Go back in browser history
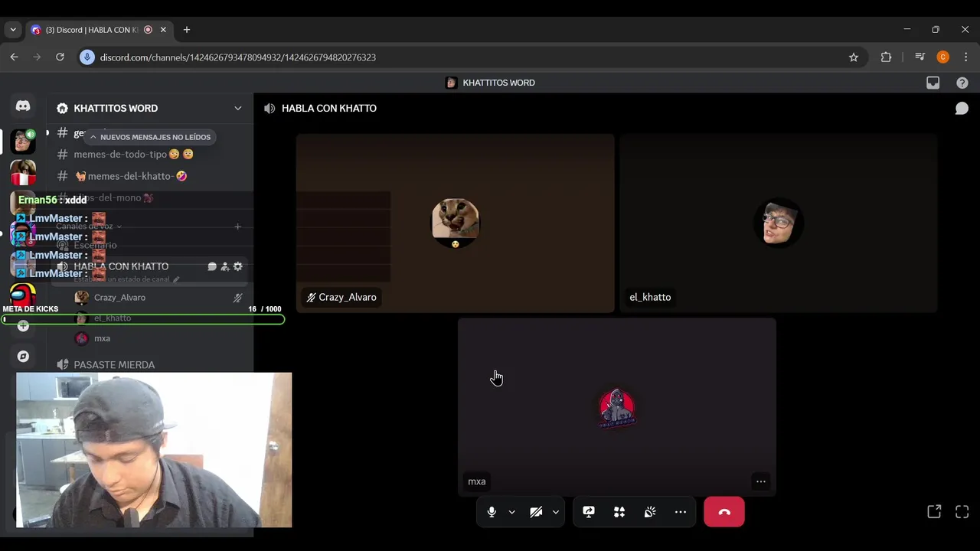 (x=14, y=57)
